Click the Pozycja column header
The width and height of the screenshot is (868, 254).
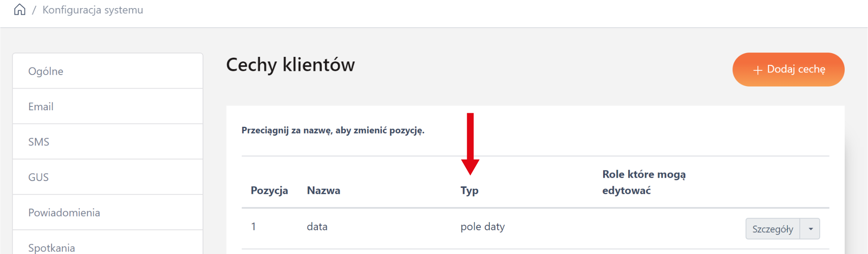(x=269, y=190)
